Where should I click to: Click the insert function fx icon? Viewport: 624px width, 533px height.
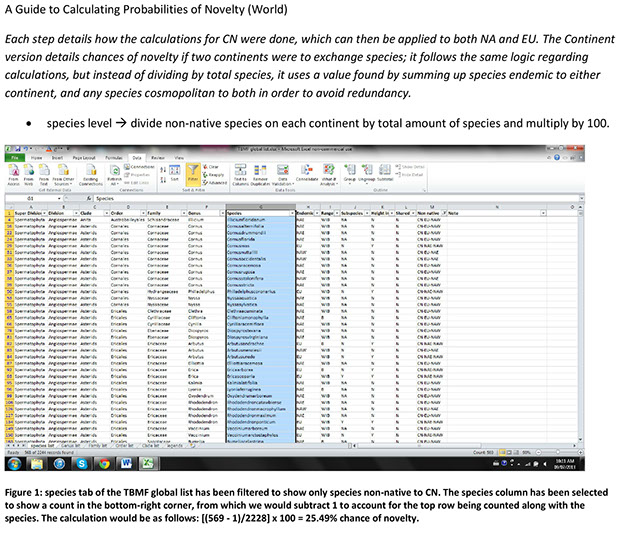click(x=89, y=198)
